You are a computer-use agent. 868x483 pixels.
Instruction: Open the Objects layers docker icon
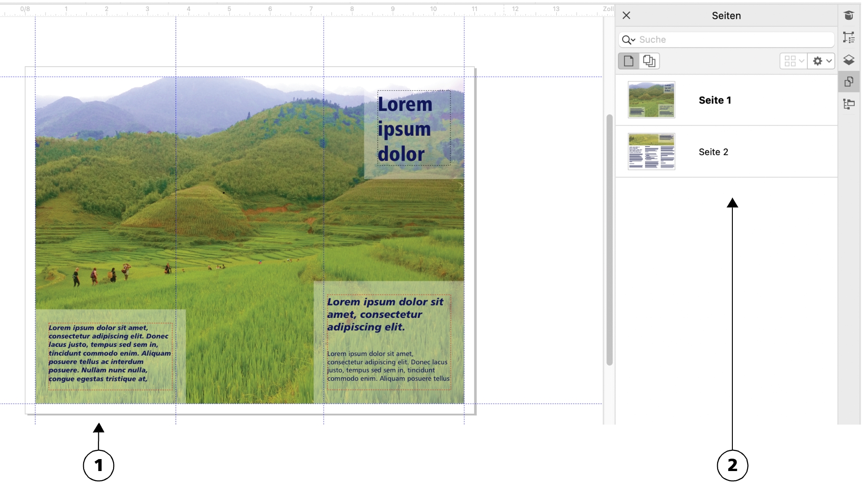click(x=849, y=60)
